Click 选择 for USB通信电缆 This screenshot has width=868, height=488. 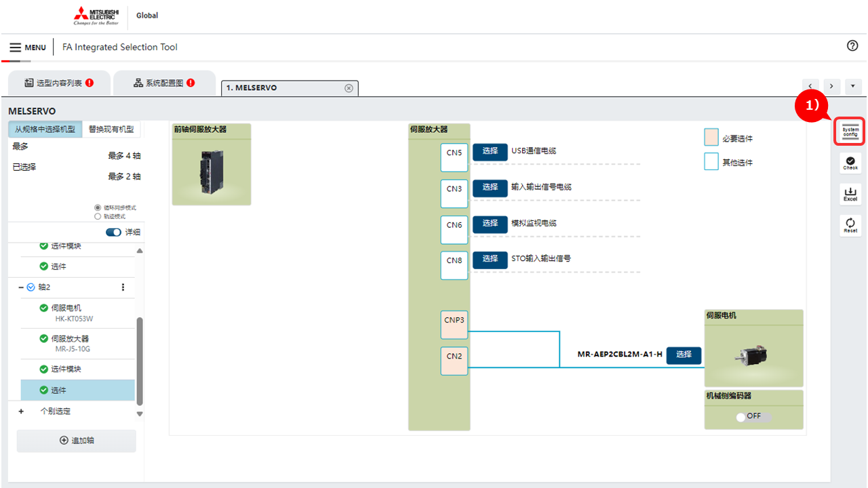490,152
